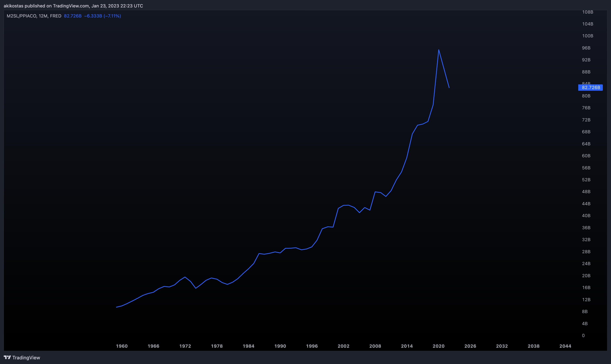Click the 60B price axis label
611x364 pixels.
[x=586, y=156]
